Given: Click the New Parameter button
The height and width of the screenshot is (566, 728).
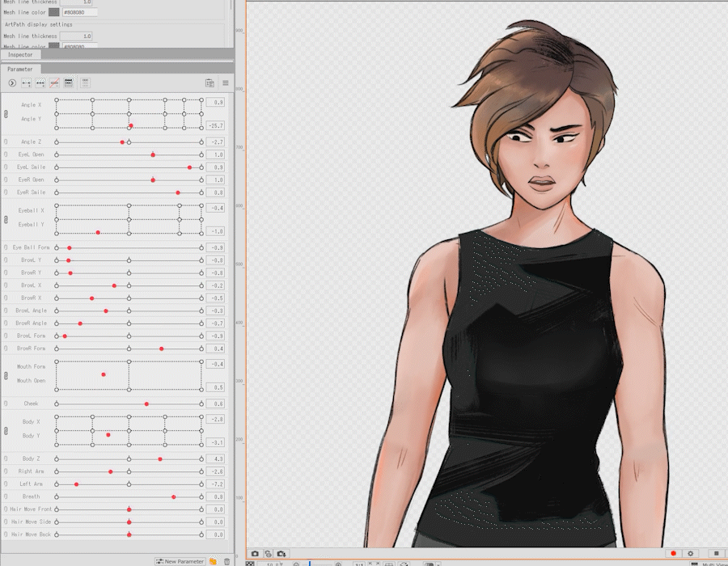Looking at the screenshot, I should 180,561.
